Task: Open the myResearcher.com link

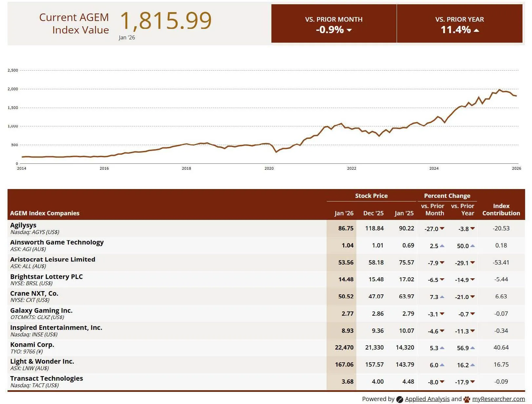Action: (498, 399)
